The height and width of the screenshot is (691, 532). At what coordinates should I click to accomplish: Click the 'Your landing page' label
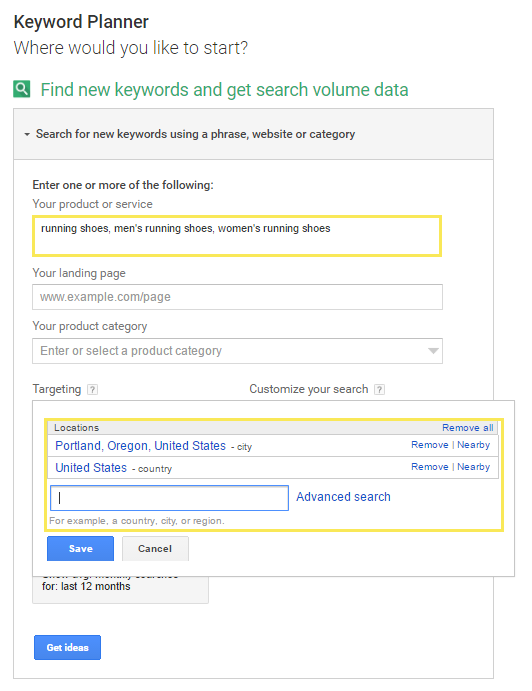[x=79, y=273]
